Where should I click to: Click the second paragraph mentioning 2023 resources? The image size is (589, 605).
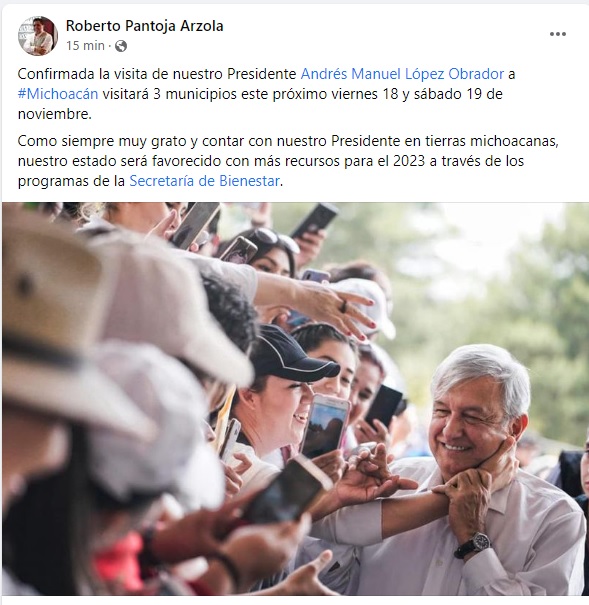coord(288,161)
